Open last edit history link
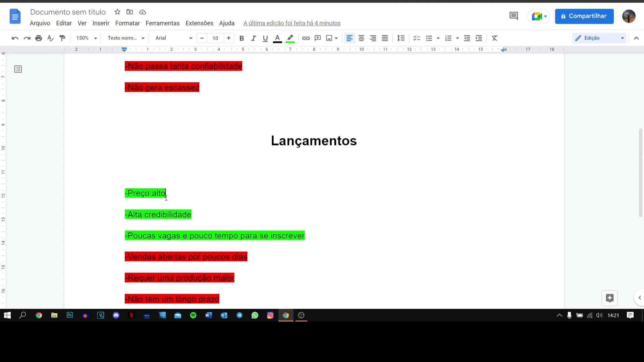644x362 pixels. [292, 23]
